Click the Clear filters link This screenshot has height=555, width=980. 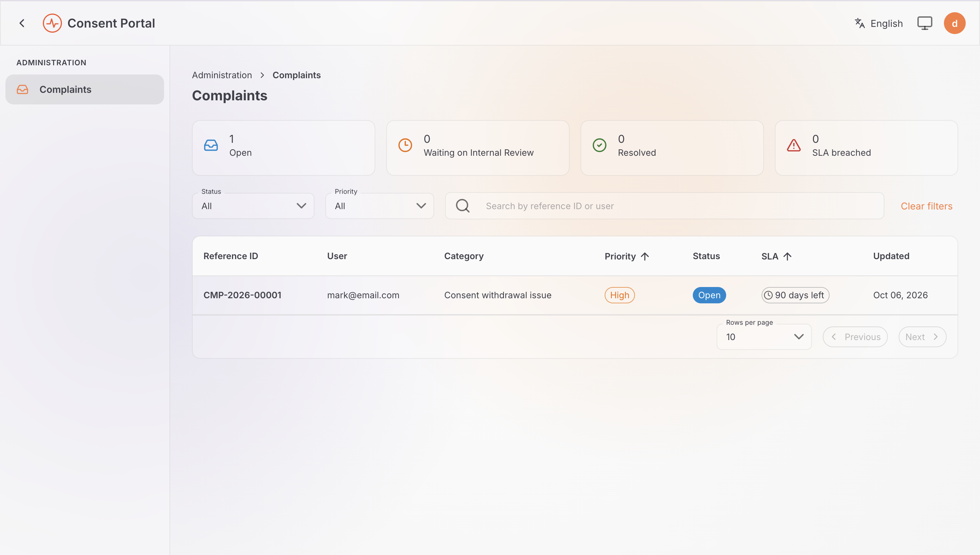click(927, 206)
